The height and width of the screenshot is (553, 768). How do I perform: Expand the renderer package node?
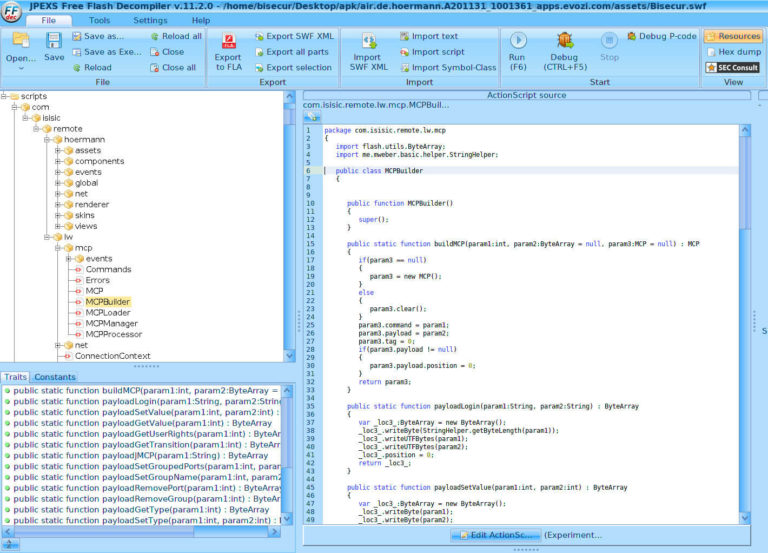pyautogui.click(x=58, y=204)
